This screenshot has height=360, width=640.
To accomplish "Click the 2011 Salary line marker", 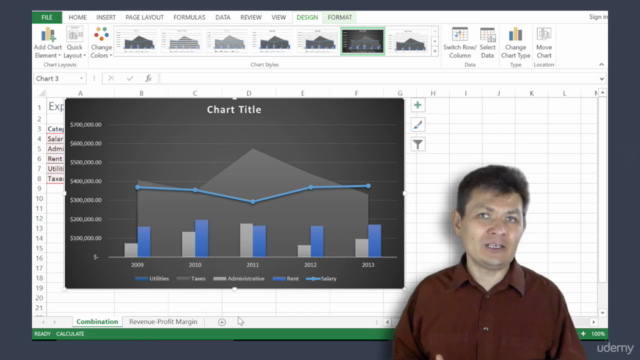I will [253, 202].
